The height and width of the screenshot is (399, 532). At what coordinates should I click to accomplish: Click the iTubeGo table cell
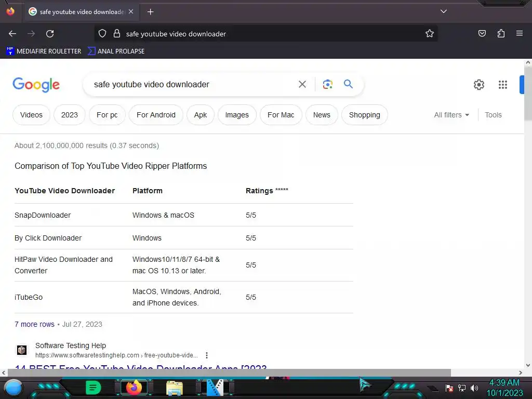coord(29,297)
